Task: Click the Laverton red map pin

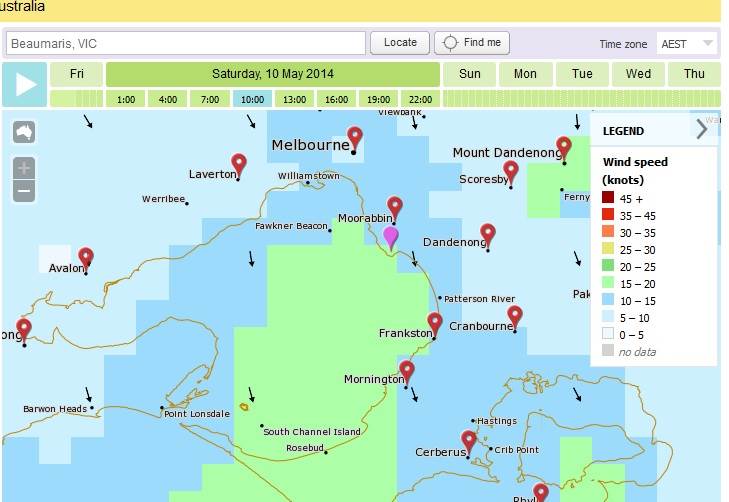Action: tap(238, 164)
